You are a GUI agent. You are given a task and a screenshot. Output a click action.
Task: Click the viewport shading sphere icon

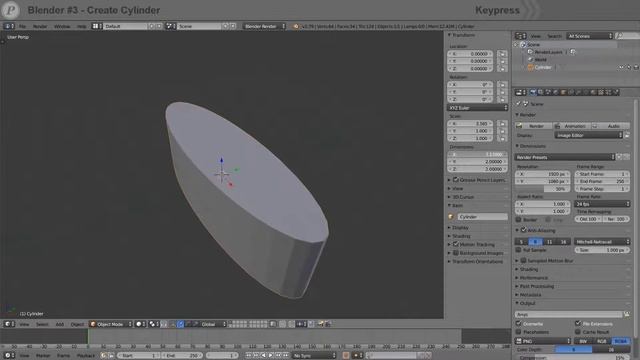[x=140, y=324]
